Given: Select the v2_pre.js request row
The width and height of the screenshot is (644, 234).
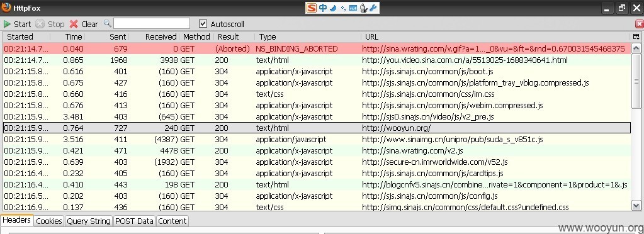Looking at the screenshot, I should point(317,116).
